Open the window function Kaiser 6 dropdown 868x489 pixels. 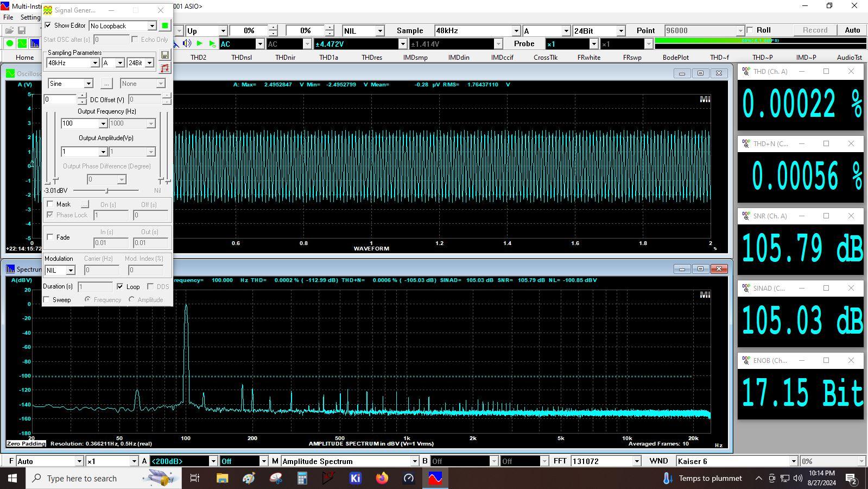click(793, 461)
